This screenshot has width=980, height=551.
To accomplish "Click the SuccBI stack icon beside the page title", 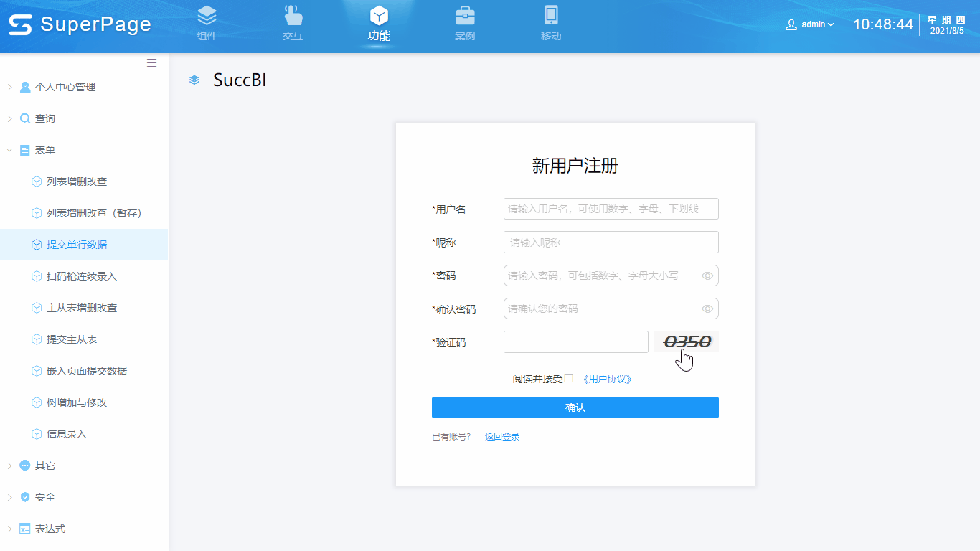I will pos(193,80).
